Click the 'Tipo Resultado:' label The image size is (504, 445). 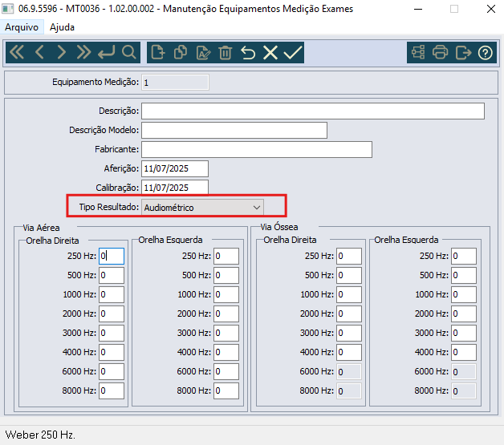tap(109, 207)
